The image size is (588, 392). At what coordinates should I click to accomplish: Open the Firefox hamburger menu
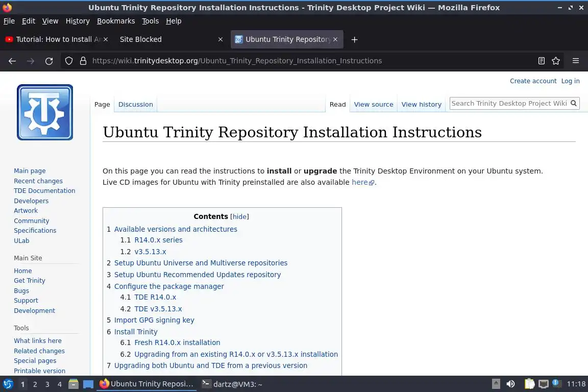[x=576, y=61]
